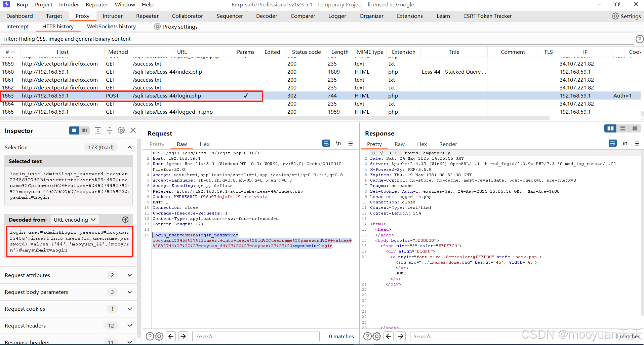Open the Repeater tab
The height and width of the screenshot is (345, 644).
click(x=147, y=16)
